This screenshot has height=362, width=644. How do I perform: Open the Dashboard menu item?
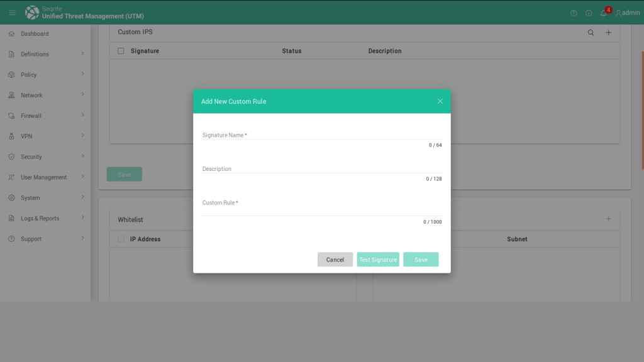(35, 34)
